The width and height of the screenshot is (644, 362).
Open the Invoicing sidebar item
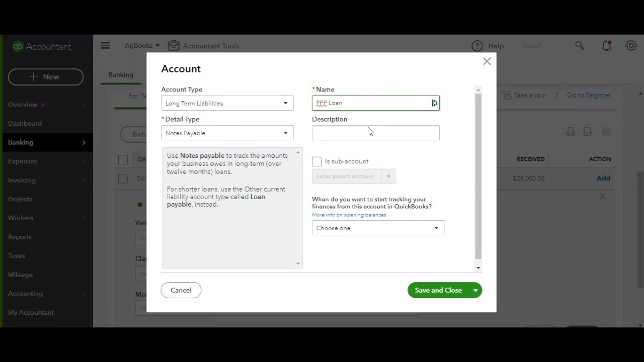pyautogui.click(x=22, y=180)
